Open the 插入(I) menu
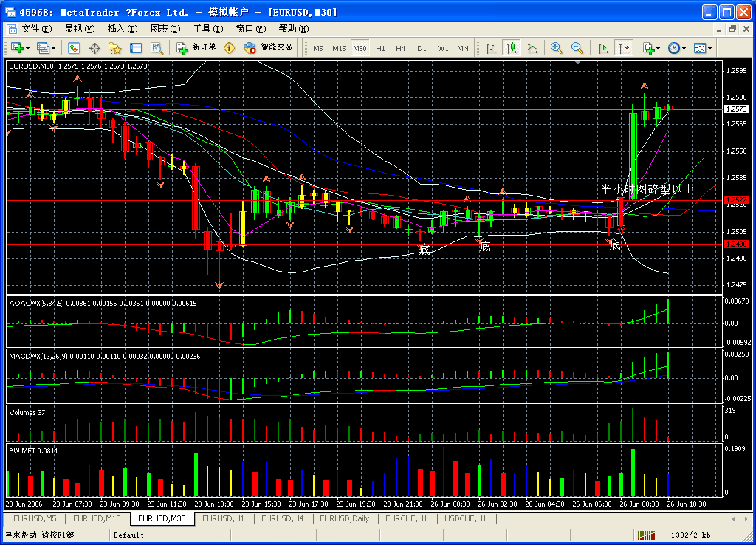Image resolution: width=756 pixels, height=545 pixels. [x=122, y=29]
